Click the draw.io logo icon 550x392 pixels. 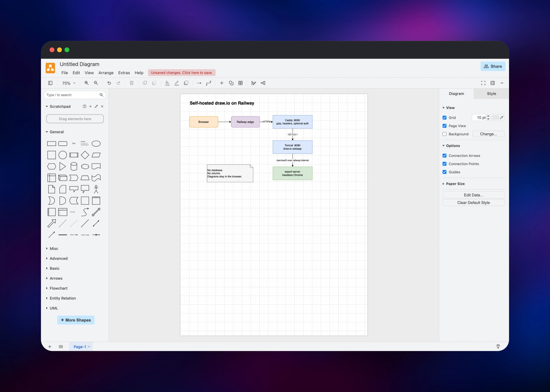coord(50,68)
